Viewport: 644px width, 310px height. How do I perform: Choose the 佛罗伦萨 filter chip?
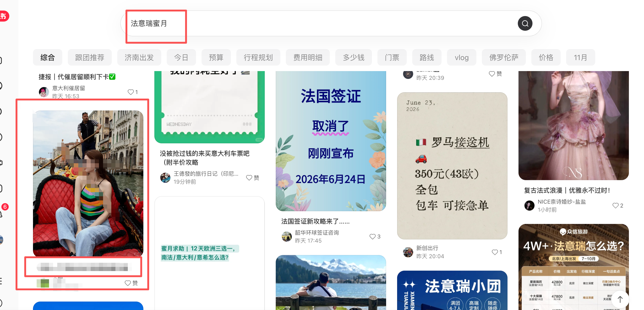tap(504, 58)
